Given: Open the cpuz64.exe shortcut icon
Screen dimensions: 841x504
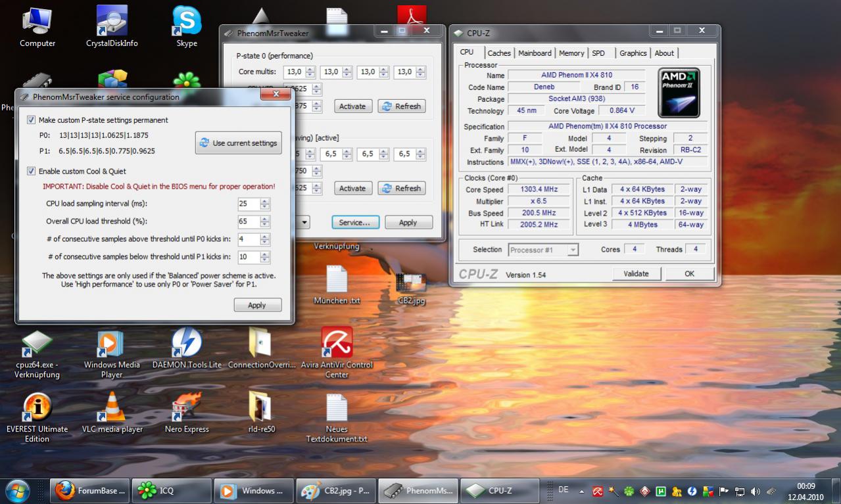Looking at the screenshot, I should pos(37,355).
